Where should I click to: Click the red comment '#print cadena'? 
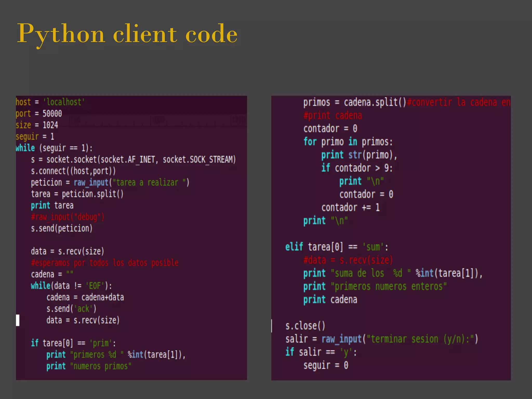point(333,115)
